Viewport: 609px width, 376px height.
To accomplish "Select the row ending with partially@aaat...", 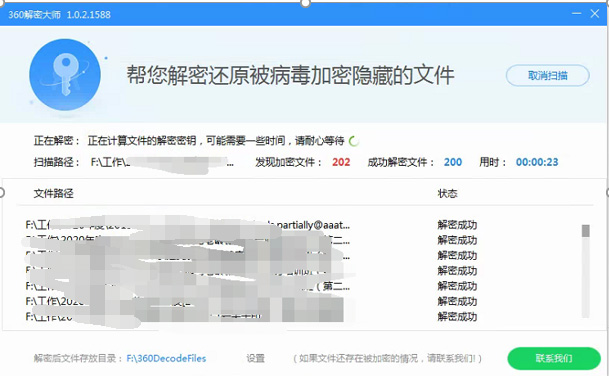I will [251, 225].
